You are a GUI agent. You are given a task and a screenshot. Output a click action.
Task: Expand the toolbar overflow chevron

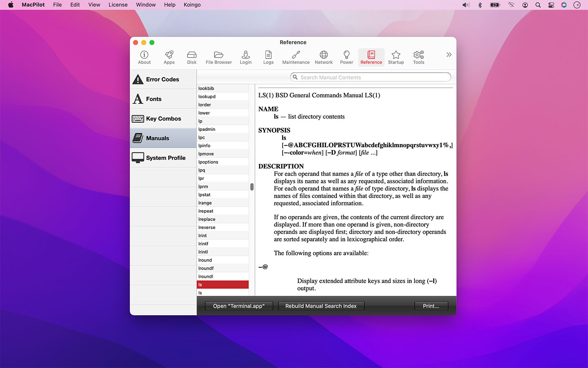[x=449, y=55]
